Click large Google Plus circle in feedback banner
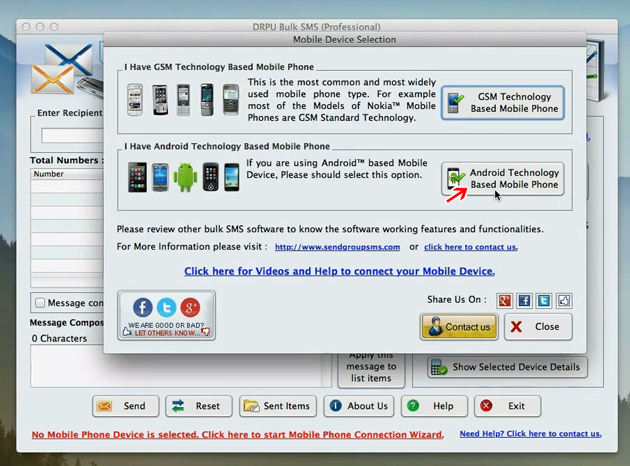The width and height of the screenshot is (630, 466). pyautogui.click(x=190, y=308)
